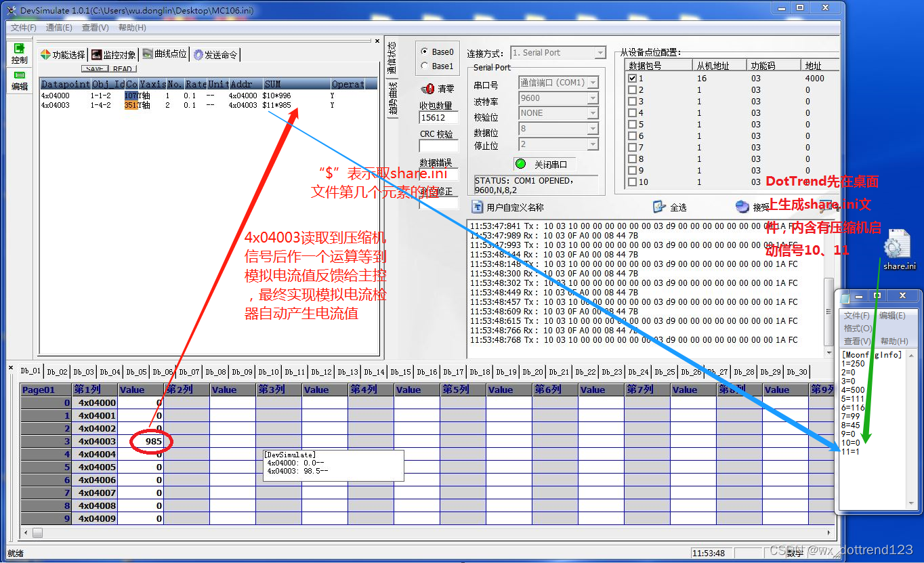Select the 4x04003 row in datapoint list

[x=208, y=106]
